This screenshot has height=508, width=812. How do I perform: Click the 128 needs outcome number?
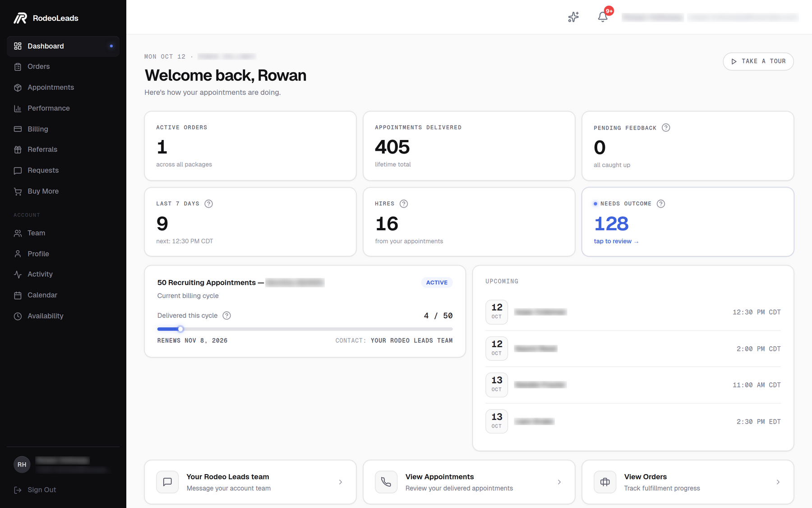click(x=611, y=224)
